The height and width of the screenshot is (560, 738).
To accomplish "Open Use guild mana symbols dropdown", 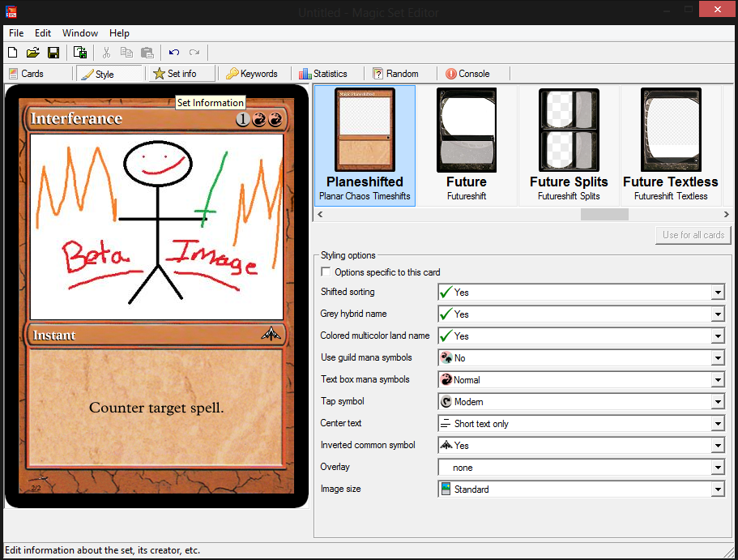I will point(718,358).
